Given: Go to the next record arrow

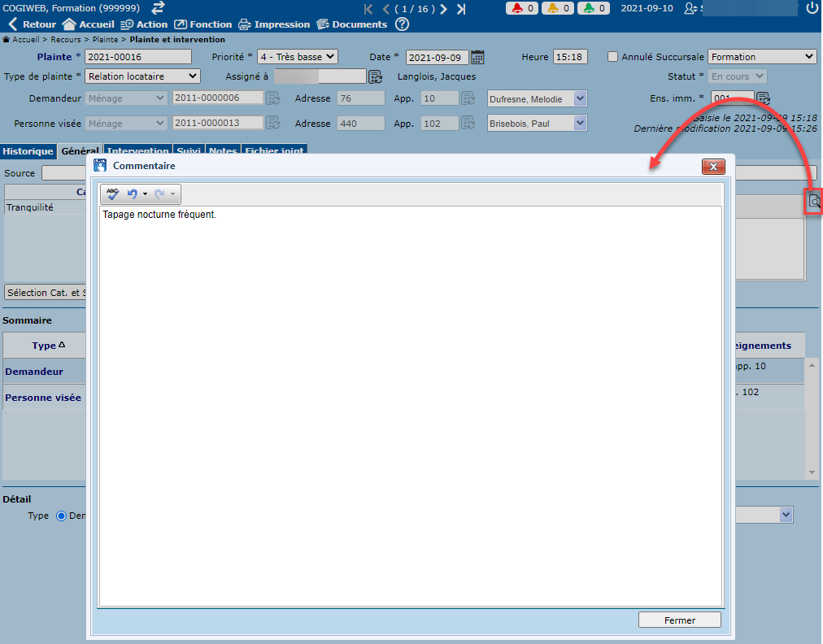Looking at the screenshot, I should [443, 9].
